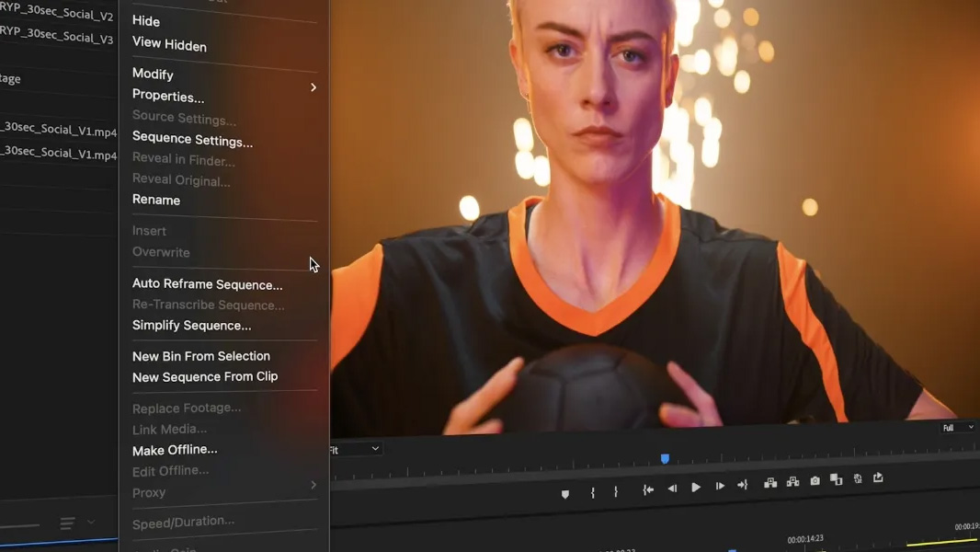Choose Sequence Settings from the context menu
The width and height of the screenshot is (980, 552).
pyautogui.click(x=192, y=140)
